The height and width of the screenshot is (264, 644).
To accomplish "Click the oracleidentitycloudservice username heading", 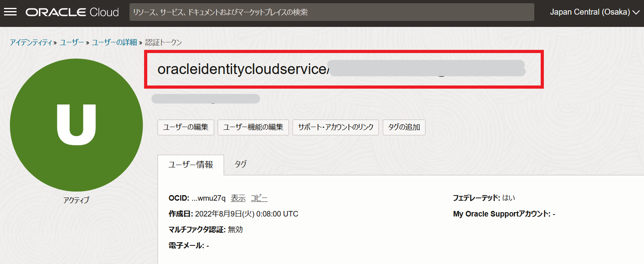I will point(242,69).
